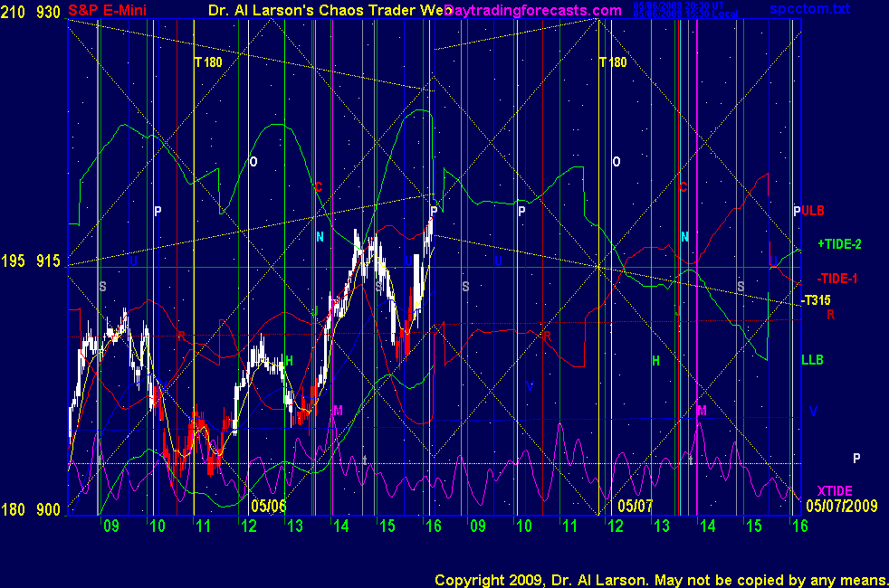Click the 'S&P E-Mini' chart title
This screenshot has width=889, height=588.
[107, 10]
